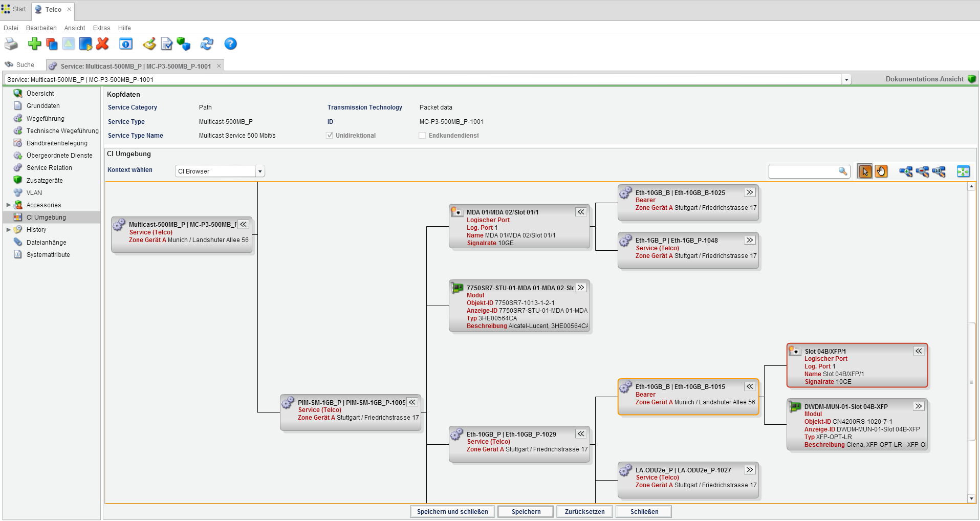Click the red Delete X toolbar icon
The image size is (980, 521).
point(102,44)
